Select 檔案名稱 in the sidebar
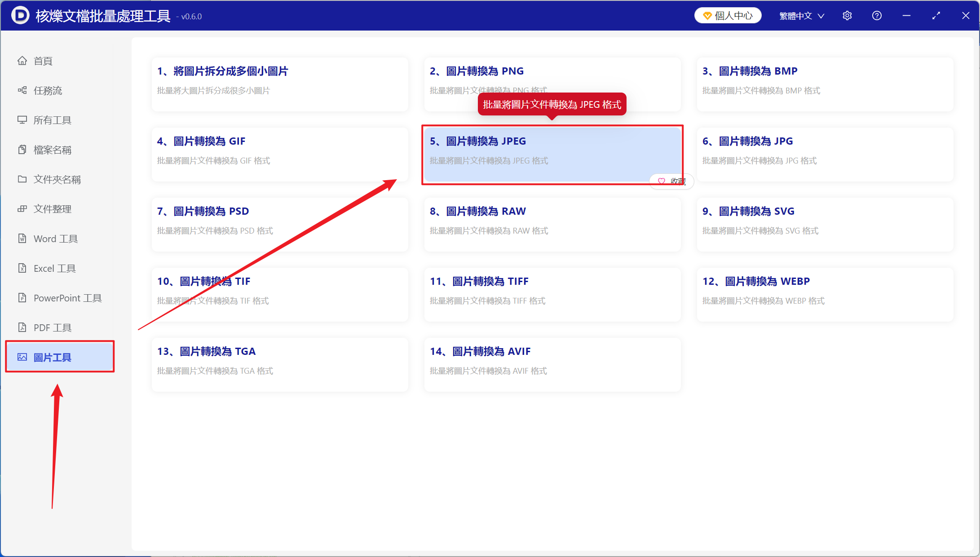 click(x=60, y=150)
